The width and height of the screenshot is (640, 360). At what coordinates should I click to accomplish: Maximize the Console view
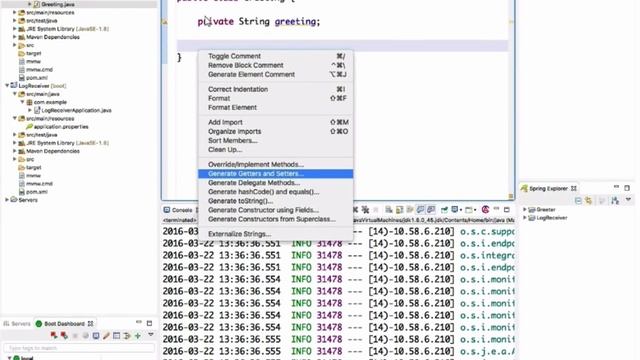pyautogui.click(x=507, y=210)
